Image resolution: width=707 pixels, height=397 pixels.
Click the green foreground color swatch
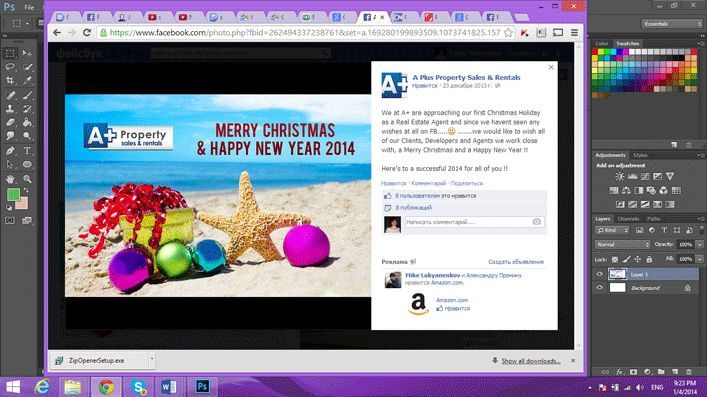(x=13, y=194)
